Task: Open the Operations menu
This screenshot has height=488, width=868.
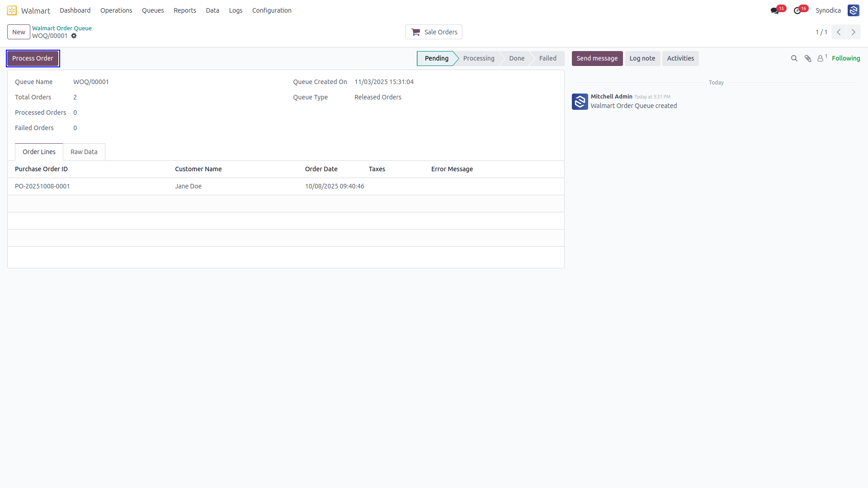Action: coord(116,10)
